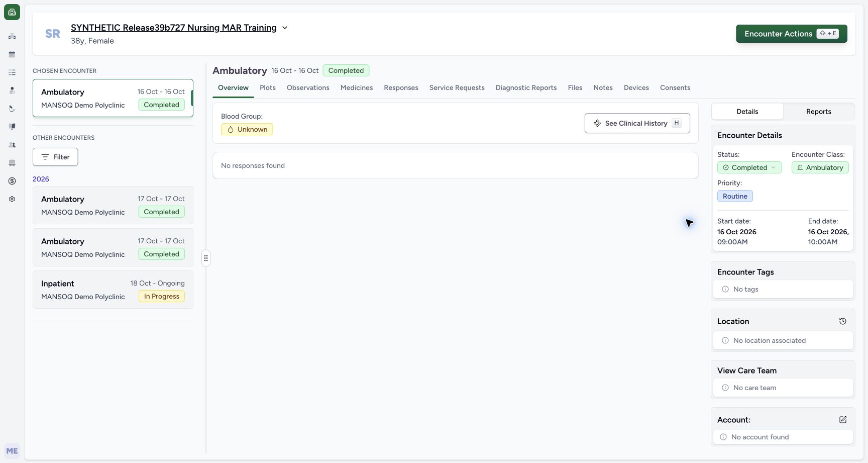This screenshot has width=868, height=463.
Task: Open the calendar sidebar icon
Action: (12, 54)
